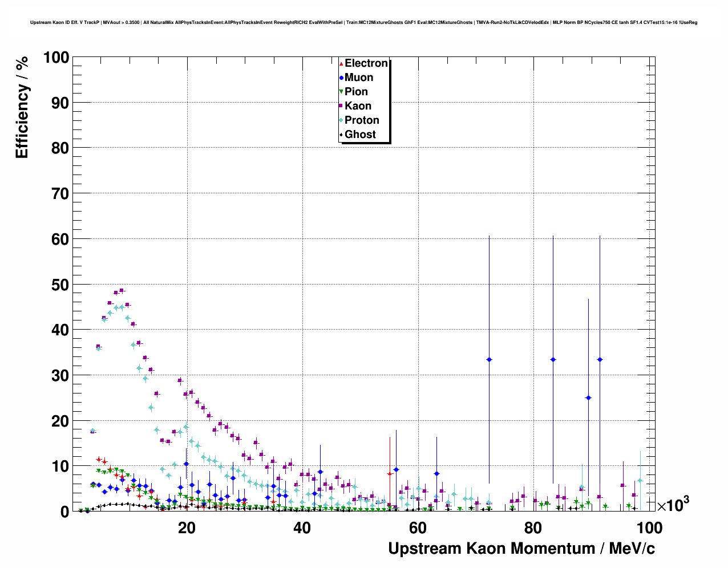Select the 'Proton' legend label text
Image resolution: width=728 pixels, height=568 pixels.
click(x=362, y=120)
